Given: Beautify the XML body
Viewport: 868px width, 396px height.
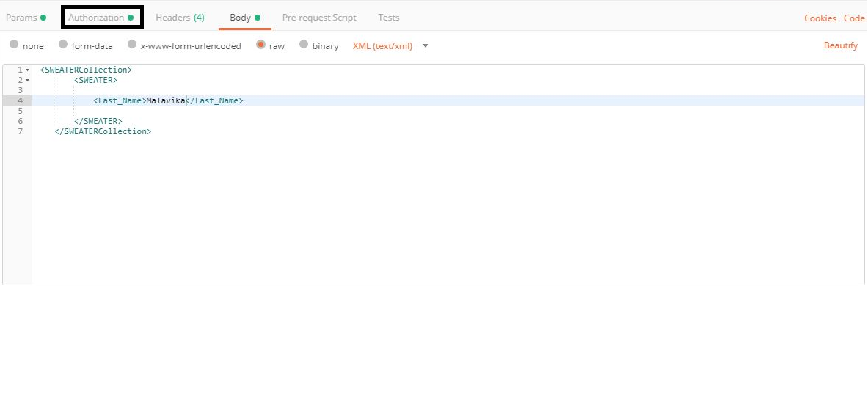Looking at the screenshot, I should [840, 45].
